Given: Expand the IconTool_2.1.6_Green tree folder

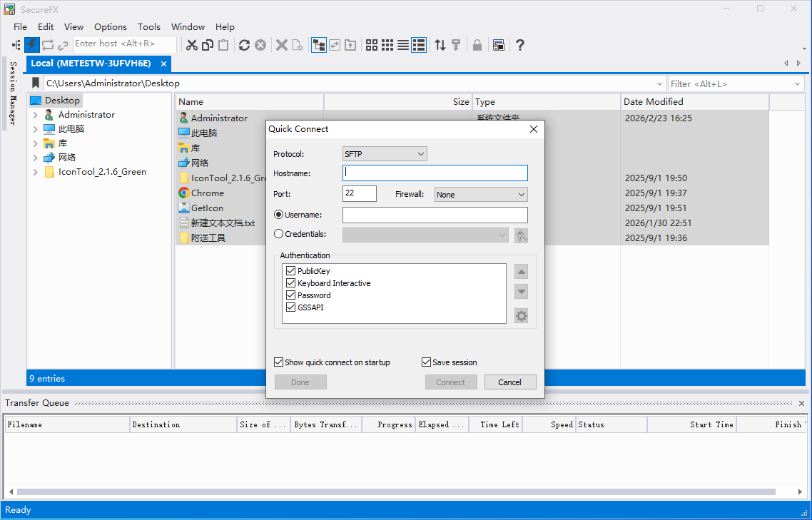Looking at the screenshot, I should [x=36, y=172].
